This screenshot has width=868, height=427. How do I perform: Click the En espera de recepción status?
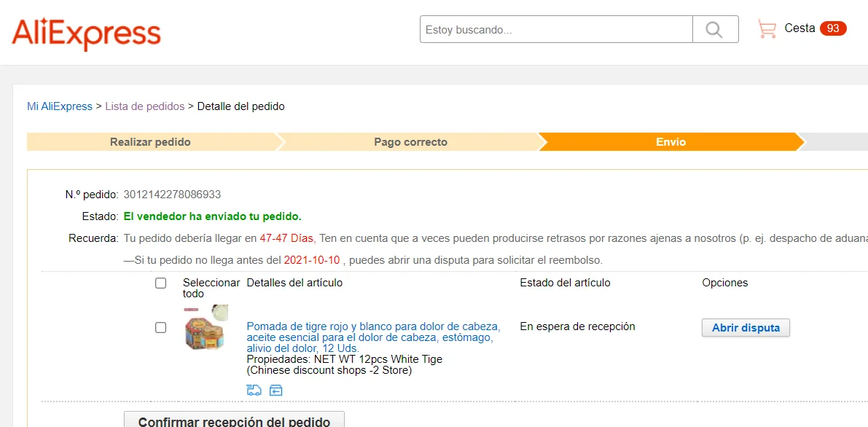(x=577, y=326)
